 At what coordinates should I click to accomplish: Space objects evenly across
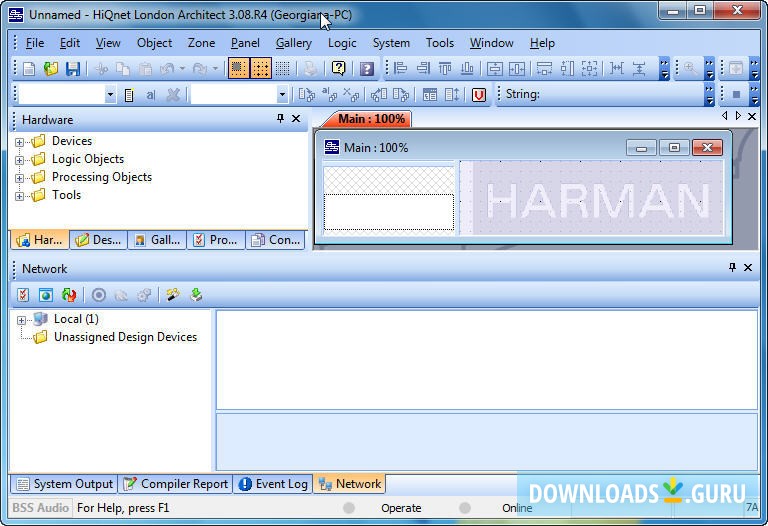point(617,69)
